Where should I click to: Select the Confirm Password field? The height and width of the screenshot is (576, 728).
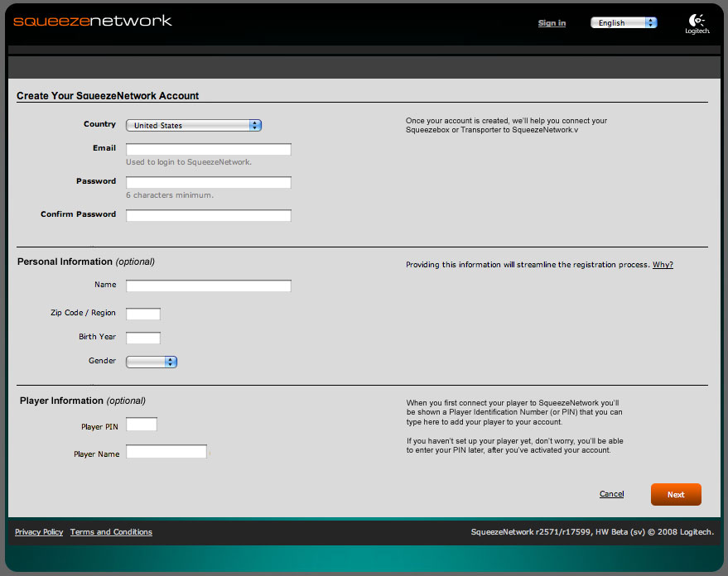(208, 216)
